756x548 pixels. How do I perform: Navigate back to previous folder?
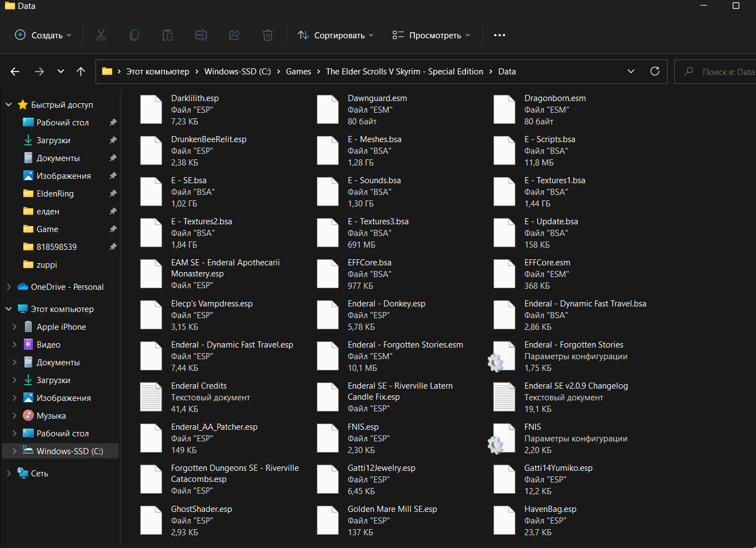(15, 71)
